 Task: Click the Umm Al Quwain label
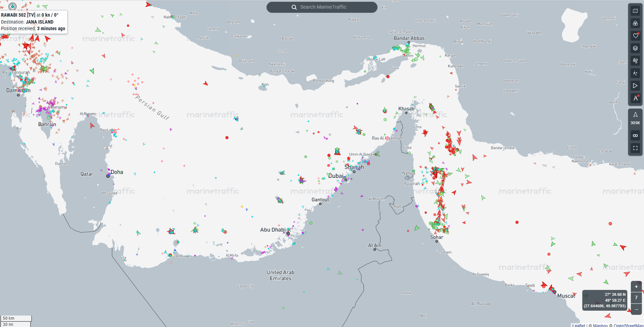click(362, 154)
